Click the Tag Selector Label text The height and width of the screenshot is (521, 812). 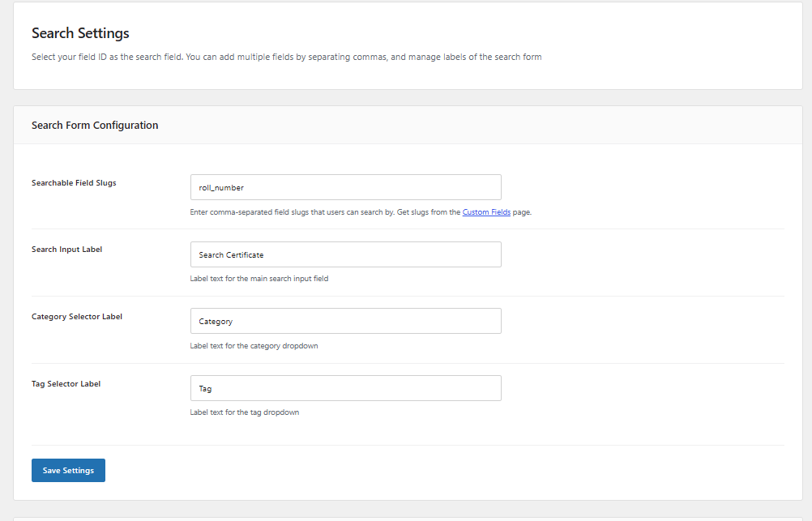click(x=66, y=384)
